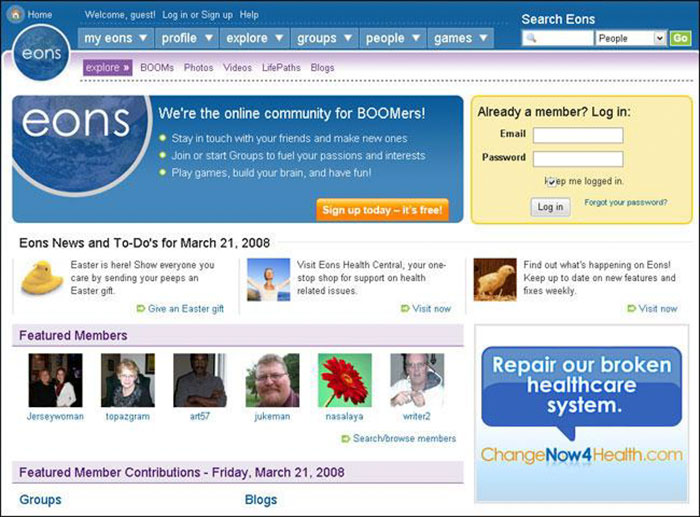Click the Blogs heading under Featured Member Contributions
Viewport: 700px width, 517px height.
pyautogui.click(x=261, y=500)
